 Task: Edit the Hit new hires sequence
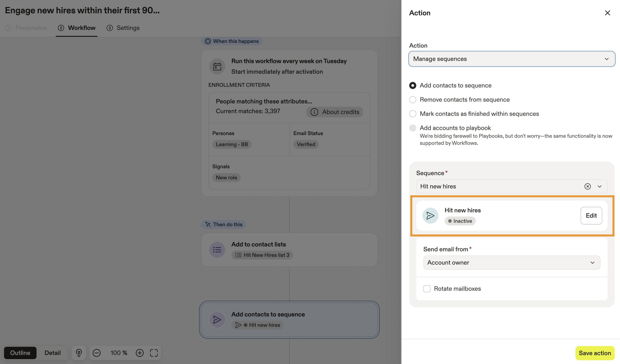click(x=591, y=215)
